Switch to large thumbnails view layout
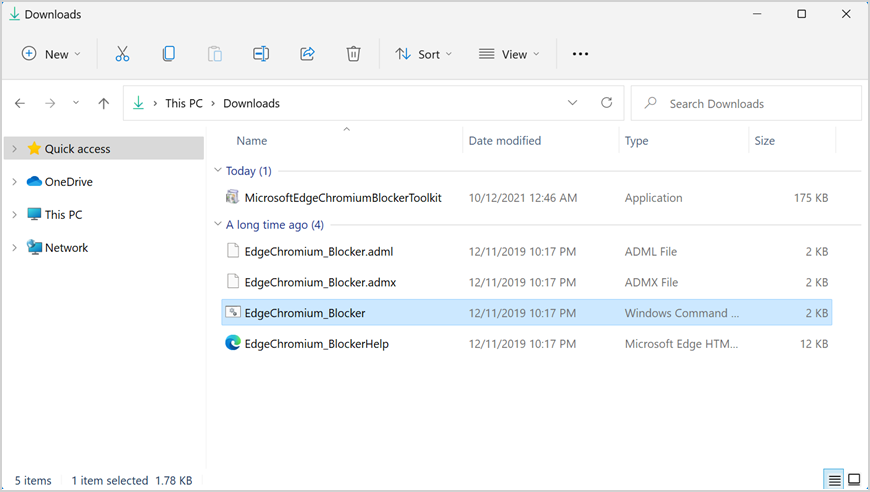870x492 pixels. [854, 481]
